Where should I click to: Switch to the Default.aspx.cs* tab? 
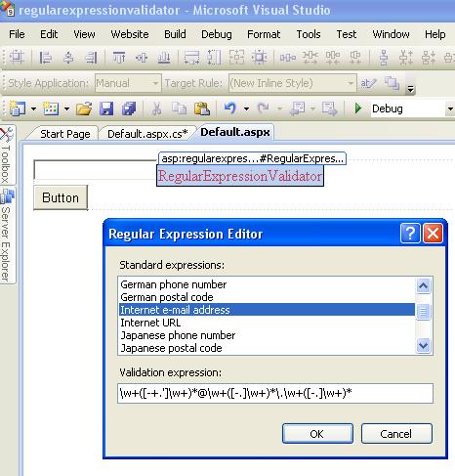coord(147,134)
